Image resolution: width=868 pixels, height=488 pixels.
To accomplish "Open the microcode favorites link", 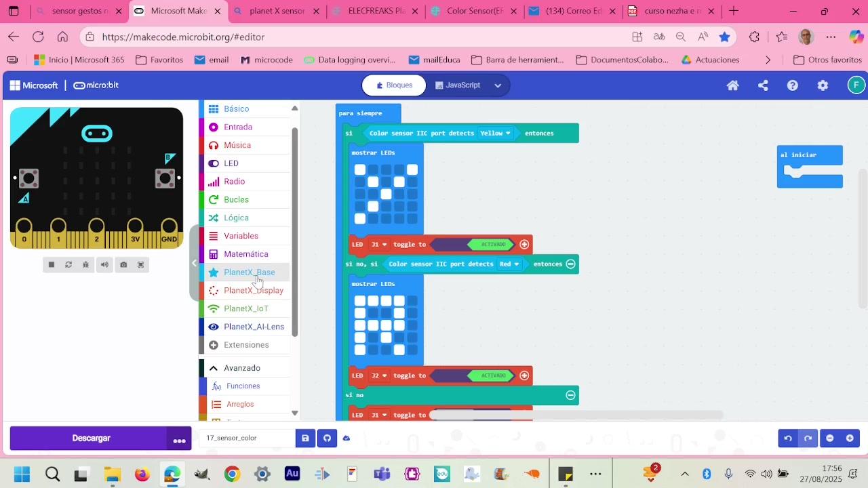I will [x=267, y=60].
